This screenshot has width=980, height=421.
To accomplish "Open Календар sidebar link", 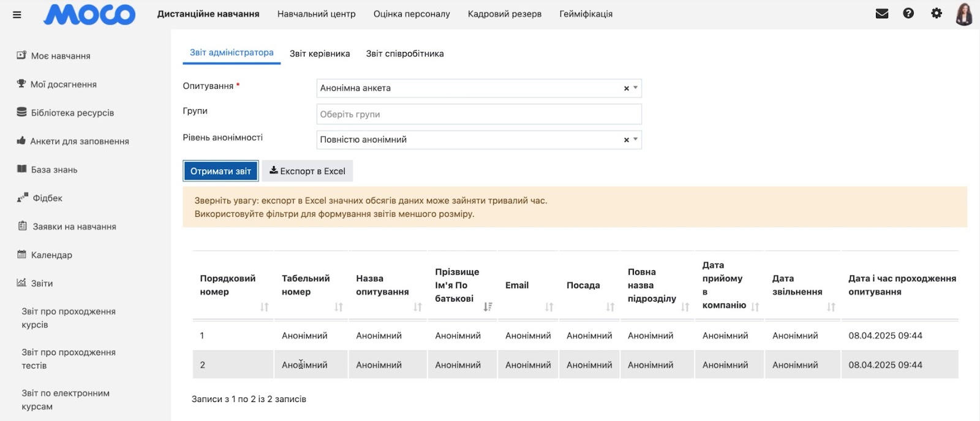I will [x=51, y=255].
